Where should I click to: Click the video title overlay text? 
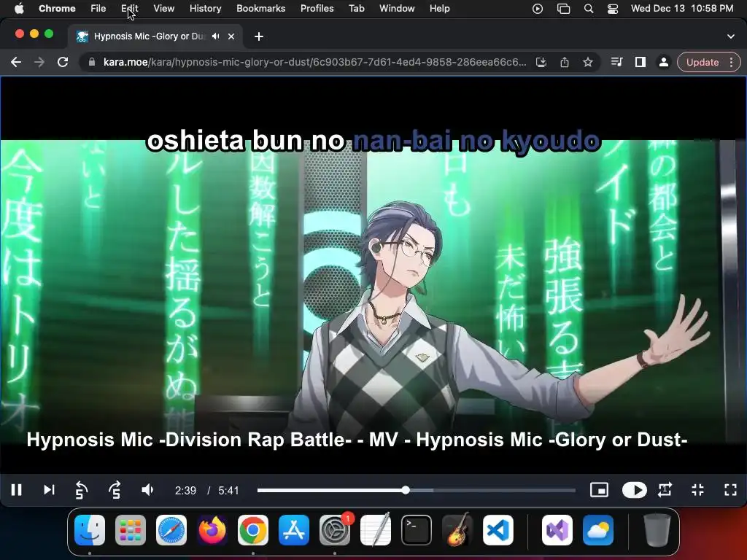[x=357, y=440]
